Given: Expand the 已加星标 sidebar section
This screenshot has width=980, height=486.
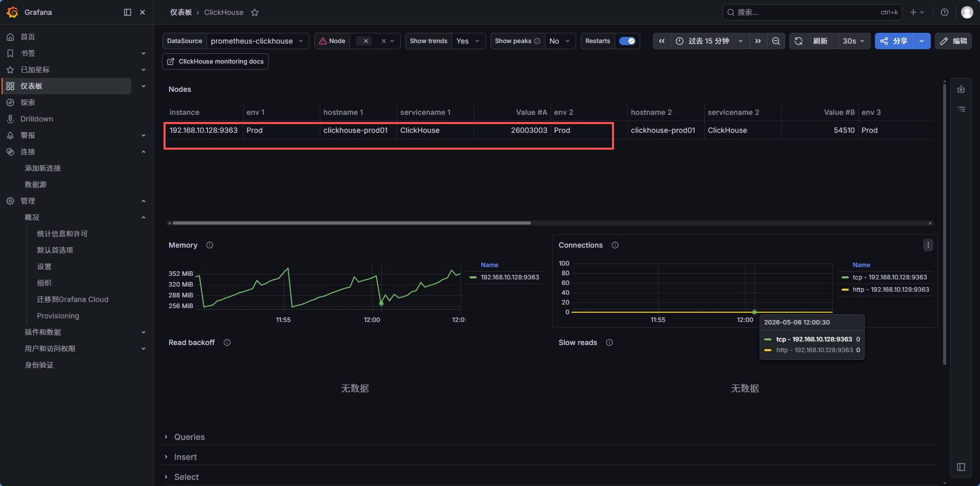Looking at the screenshot, I should (144, 70).
